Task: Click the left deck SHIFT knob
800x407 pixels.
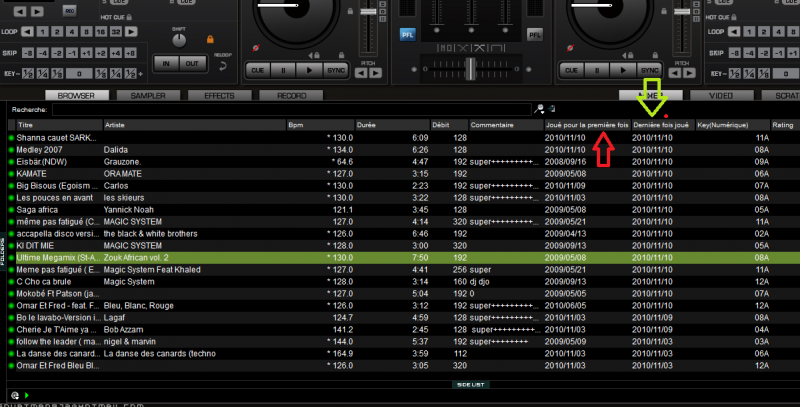Action: pyautogui.click(x=179, y=40)
